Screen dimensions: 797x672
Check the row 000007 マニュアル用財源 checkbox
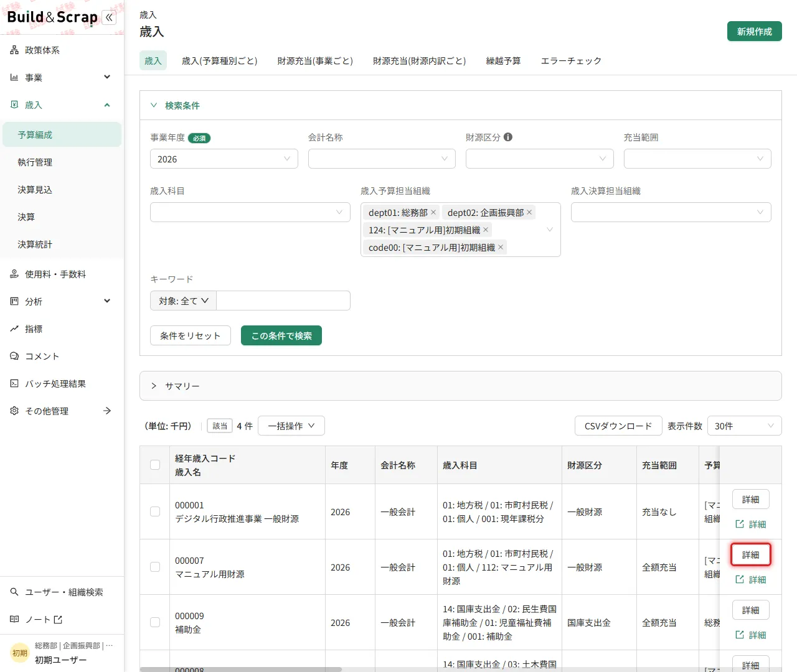click(x=155, y=567)
